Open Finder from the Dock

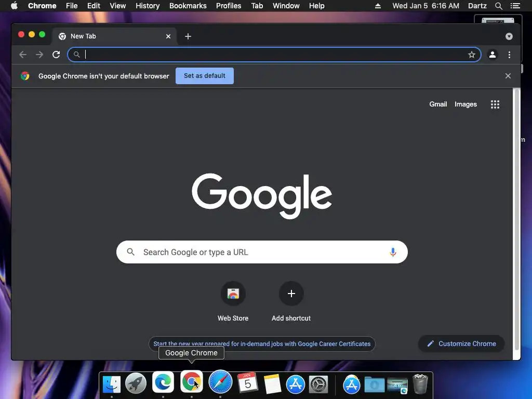coord(112,384)
